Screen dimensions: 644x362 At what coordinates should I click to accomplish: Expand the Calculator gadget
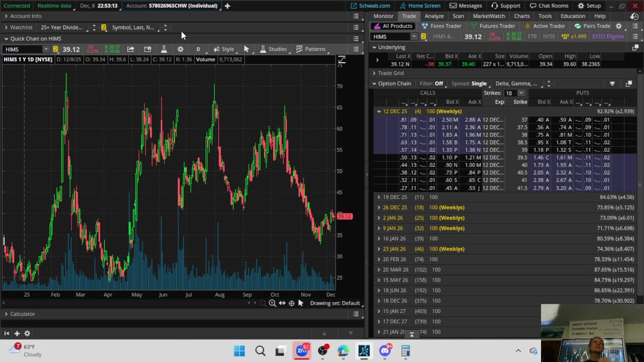pyautogui.click(x=6, y=314)
